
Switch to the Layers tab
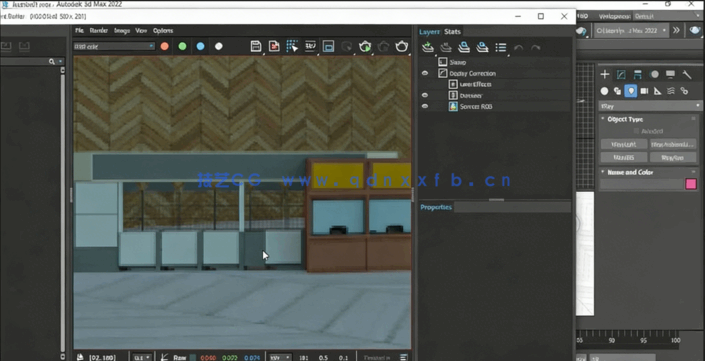pyautogui.click(x=429, y=31)
